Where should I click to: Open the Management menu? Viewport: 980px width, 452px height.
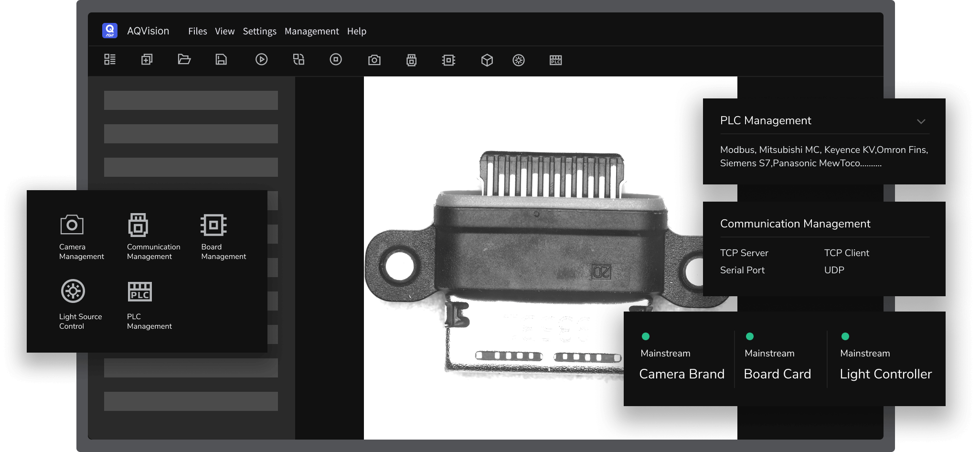click(311, 32)
